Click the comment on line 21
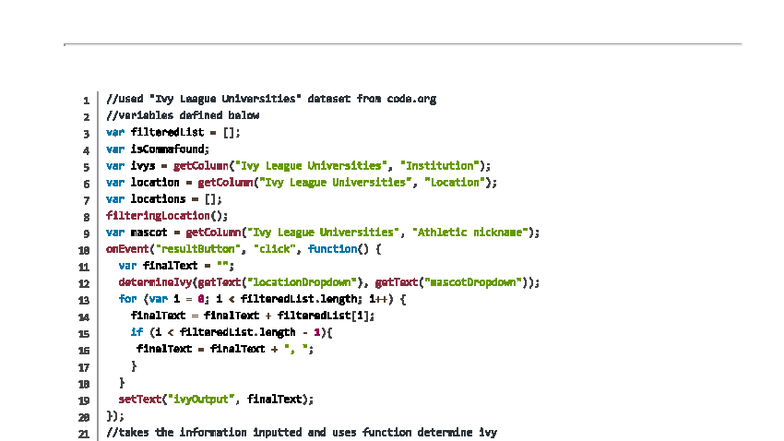 (302, 432)
